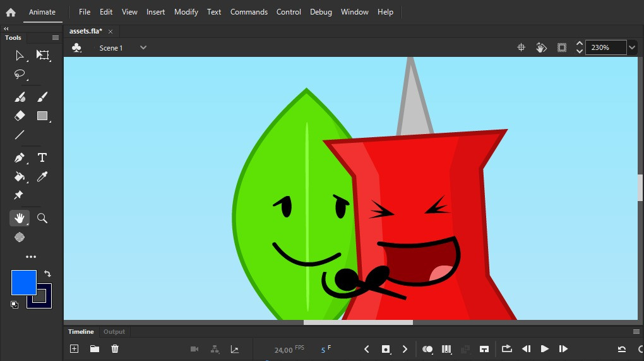
Task: Select the Text tool
Action: coord(42,157)
